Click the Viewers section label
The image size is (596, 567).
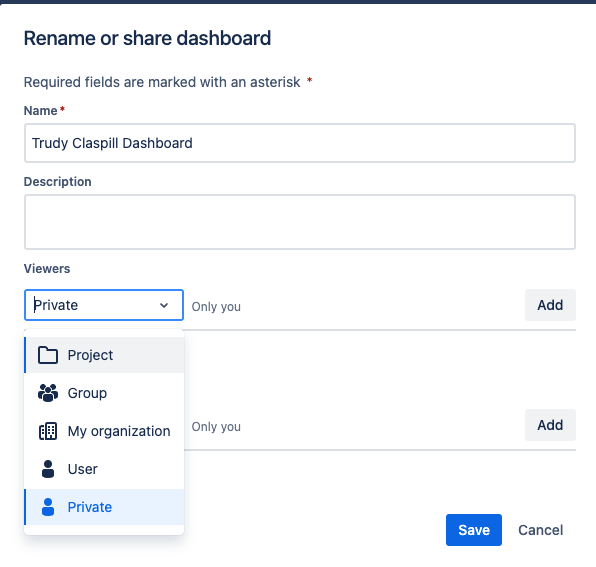[47, 269]
